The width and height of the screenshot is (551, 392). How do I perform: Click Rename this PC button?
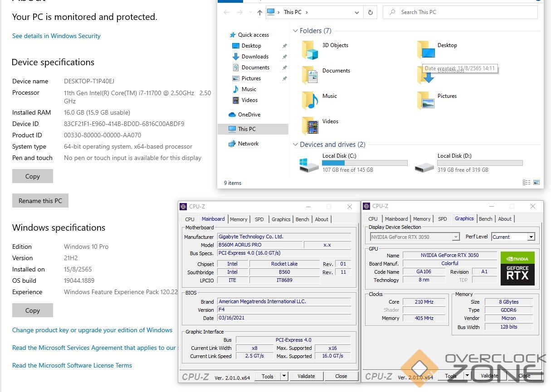(40, 201)
